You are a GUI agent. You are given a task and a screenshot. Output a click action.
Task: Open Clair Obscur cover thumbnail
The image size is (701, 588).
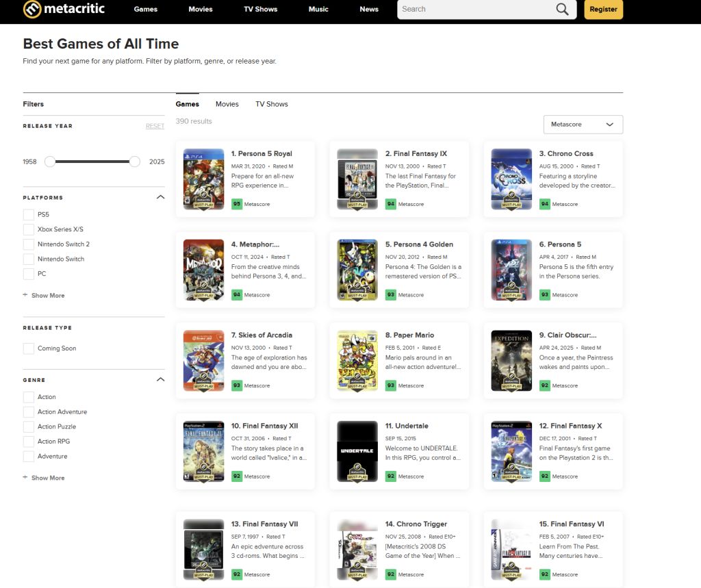click(511, 361)
